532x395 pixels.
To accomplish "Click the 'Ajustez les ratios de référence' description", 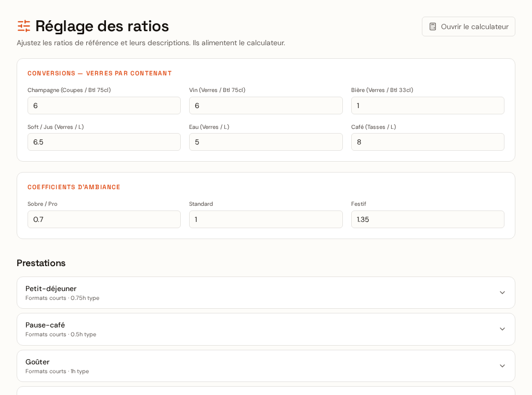I will point(151,43).
